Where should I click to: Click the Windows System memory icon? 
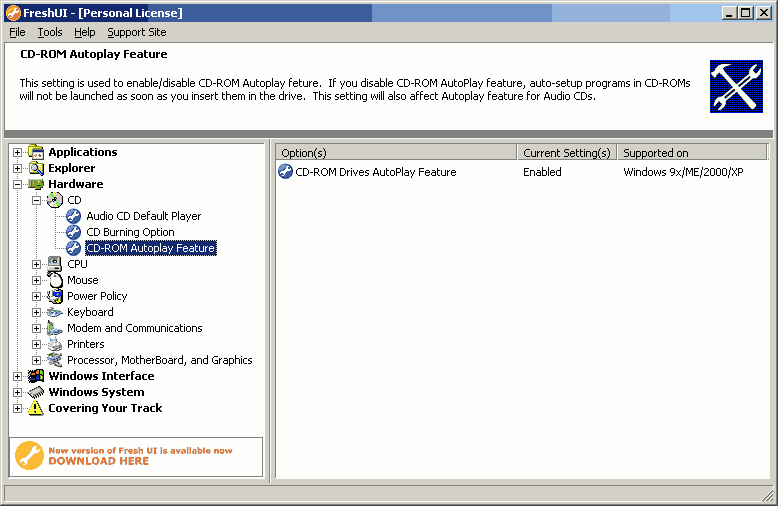pyautogui.click(x=36, y=392)
